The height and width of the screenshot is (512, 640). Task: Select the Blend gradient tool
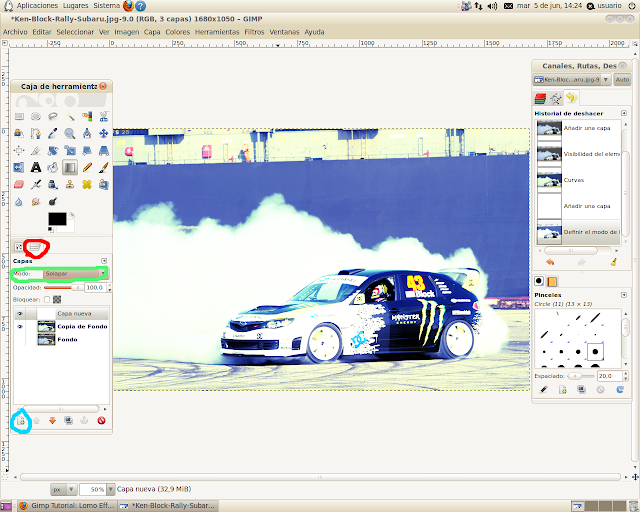click(x=70, y=167)
